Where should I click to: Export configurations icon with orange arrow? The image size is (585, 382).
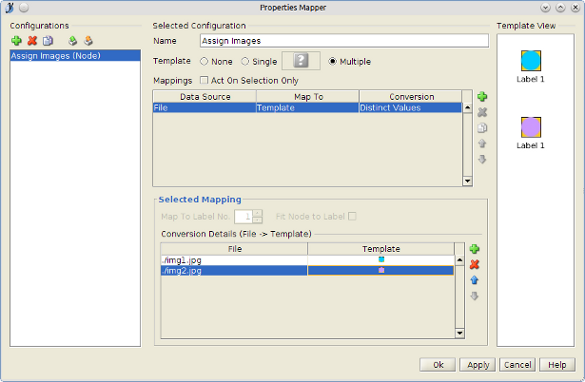[88, 40]
